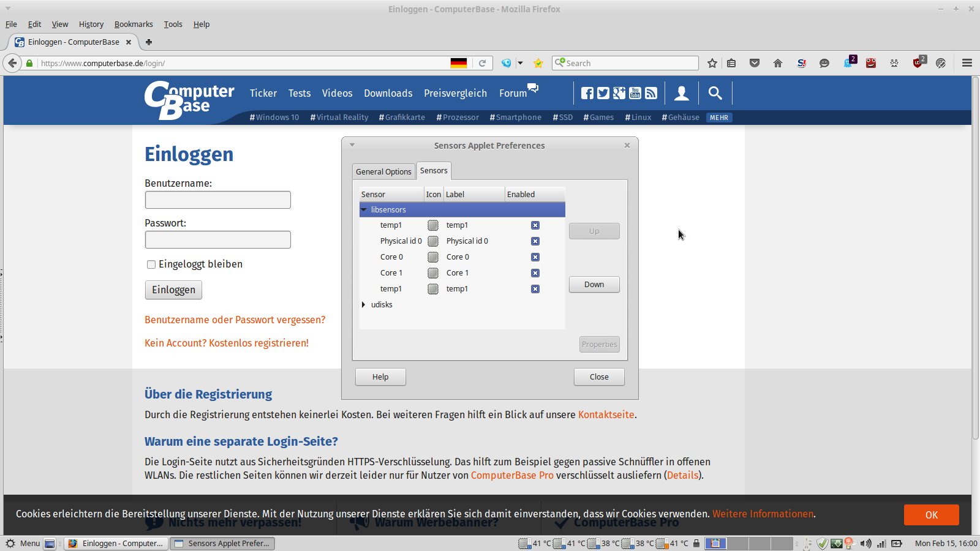Screen dimensions: 980x551
Task: Open the Menu button on the taskbar
Action: [23, 544]
